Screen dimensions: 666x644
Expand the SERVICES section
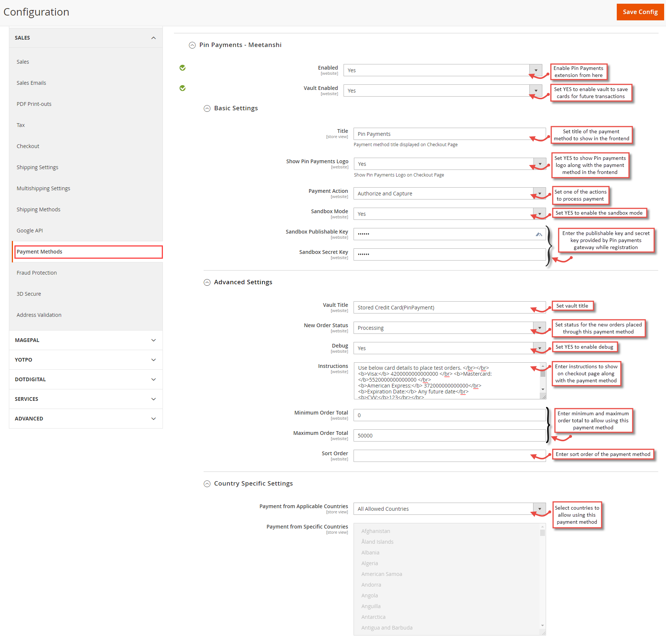pyautogui.click(x=86, y=399)
